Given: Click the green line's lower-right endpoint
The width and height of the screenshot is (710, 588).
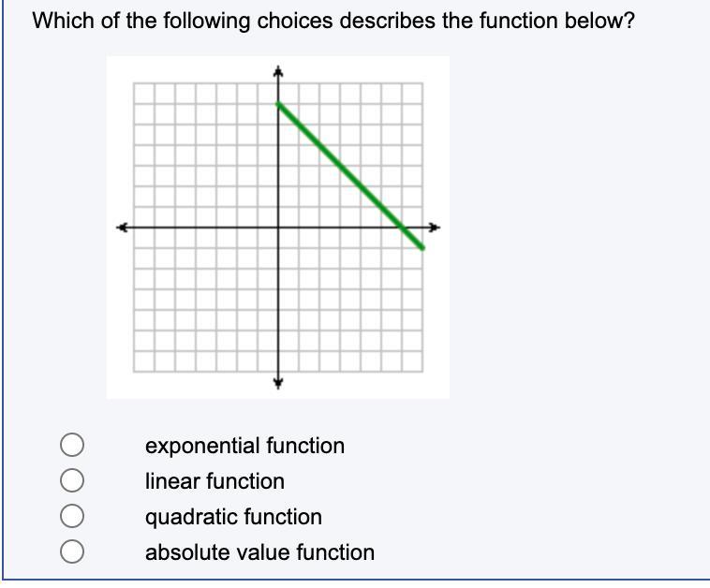Looking at the screenshot, I should click(422, 247).
